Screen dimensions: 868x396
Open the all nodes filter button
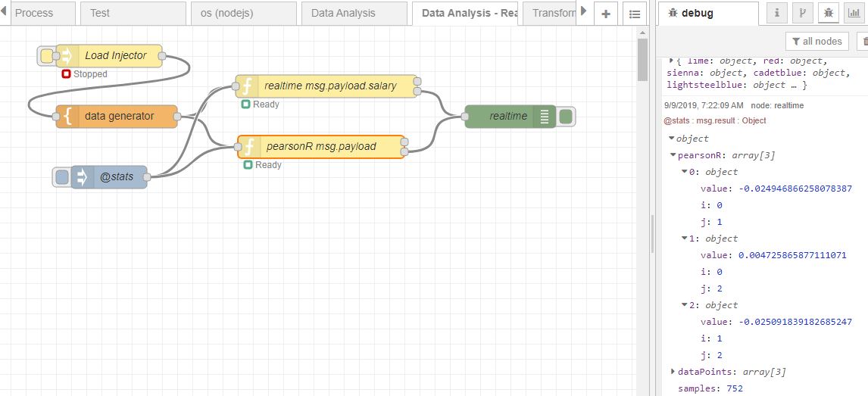coord(817,41)
